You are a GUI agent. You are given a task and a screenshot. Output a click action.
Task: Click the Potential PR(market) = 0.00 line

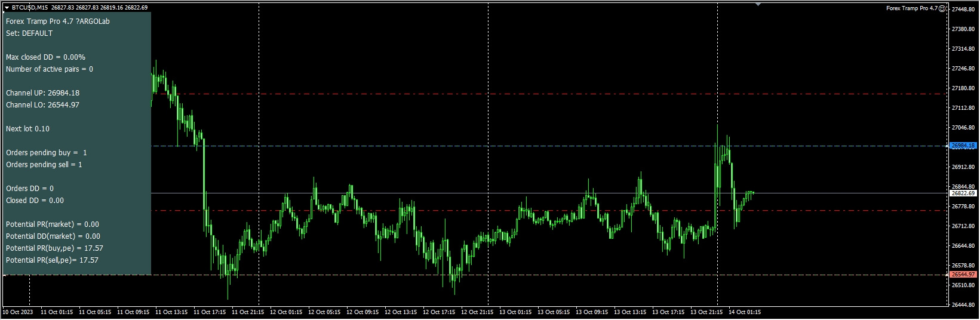(53, 224)
